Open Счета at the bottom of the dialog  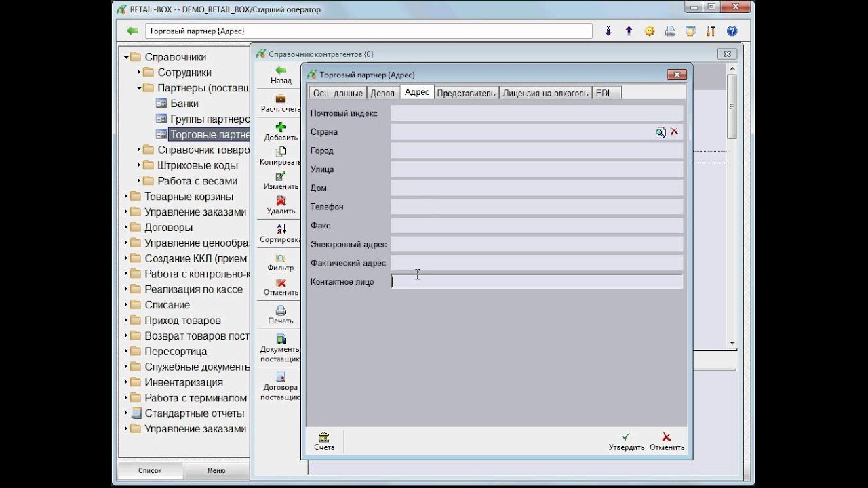tap(324, 442)
